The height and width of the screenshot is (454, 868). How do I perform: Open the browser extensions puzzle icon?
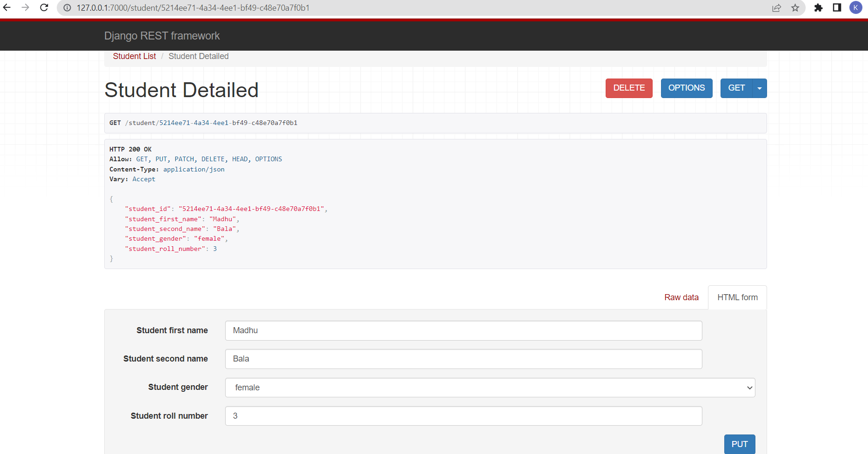(x=819, y=8)
